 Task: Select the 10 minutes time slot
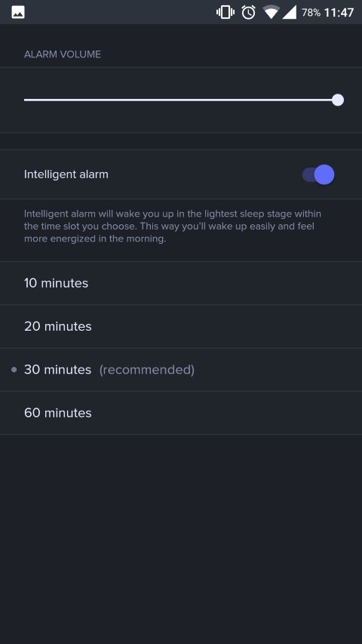(181, 283)
